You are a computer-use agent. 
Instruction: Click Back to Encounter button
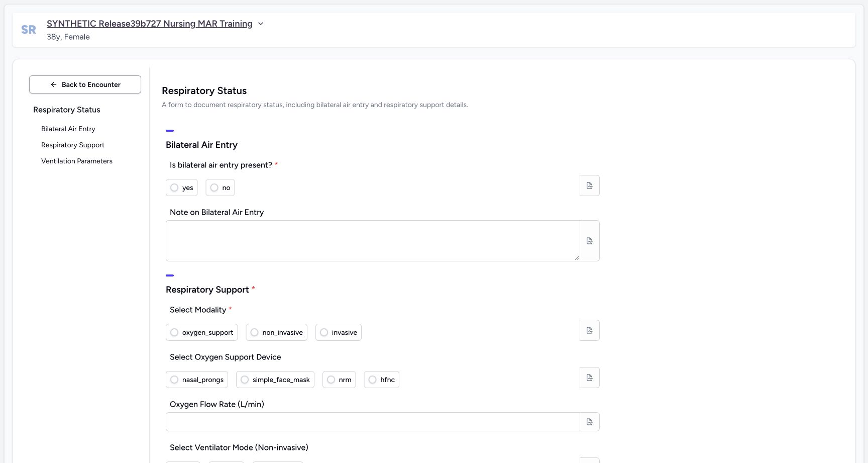click(x=85, y=84)
